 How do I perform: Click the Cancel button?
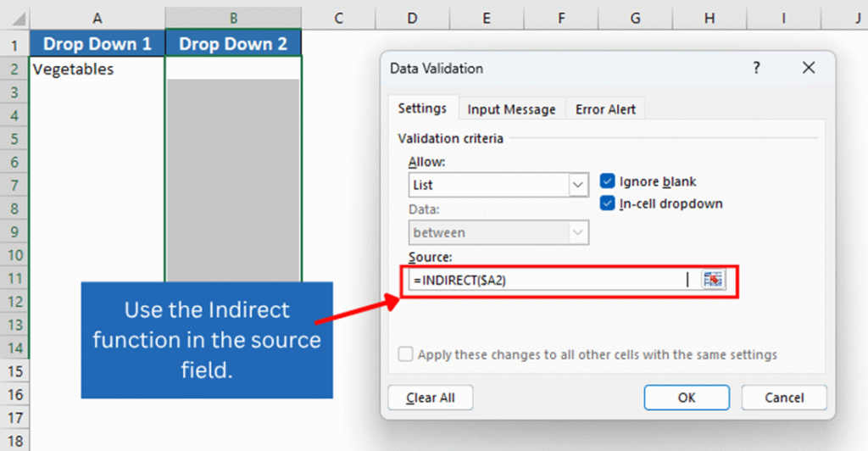(x=784, y=398)
